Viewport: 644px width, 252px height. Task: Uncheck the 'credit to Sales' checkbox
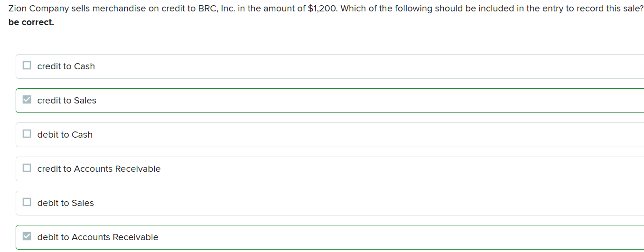27,100
